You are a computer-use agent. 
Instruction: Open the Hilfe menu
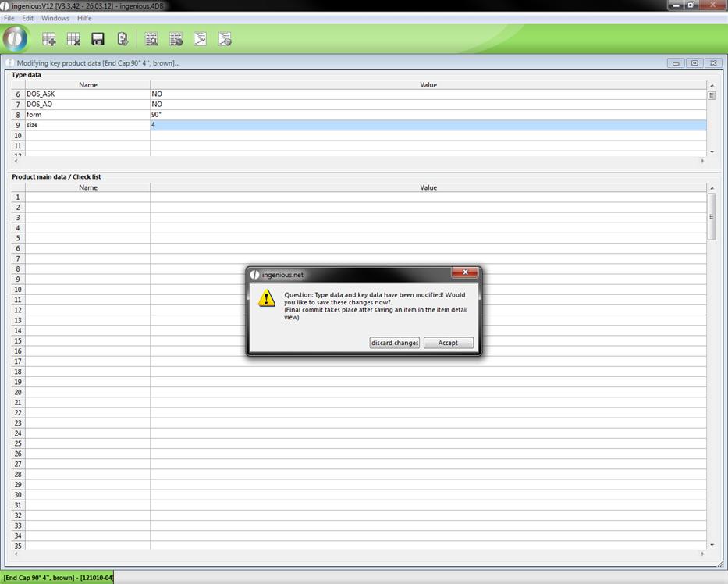pyautogui.click(x=84, y=18)
